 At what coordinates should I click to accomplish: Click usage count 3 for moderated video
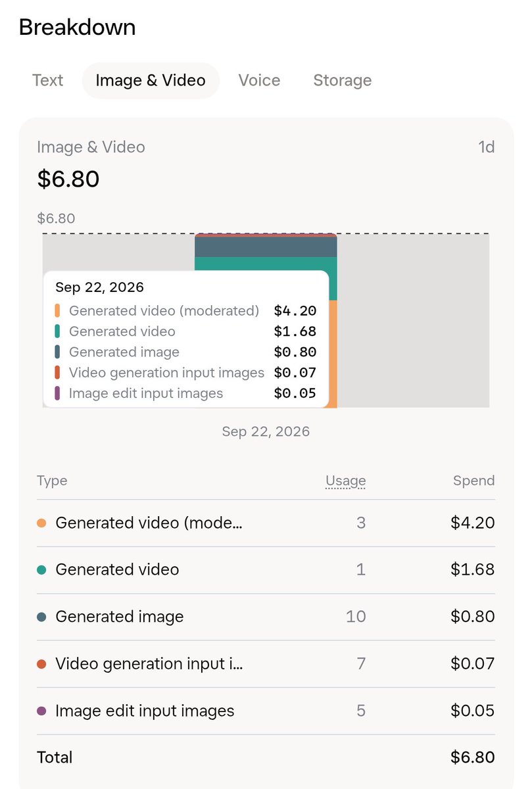(x=361, y=523)
